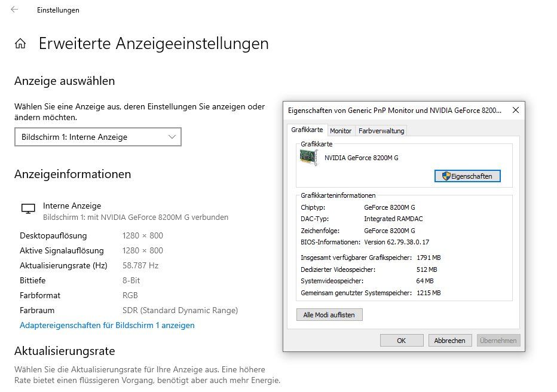Click Systemvideospeicher value 64 MB
This screenshot has height=392, width=557.
pyautogui.click(x=424, y=281)
